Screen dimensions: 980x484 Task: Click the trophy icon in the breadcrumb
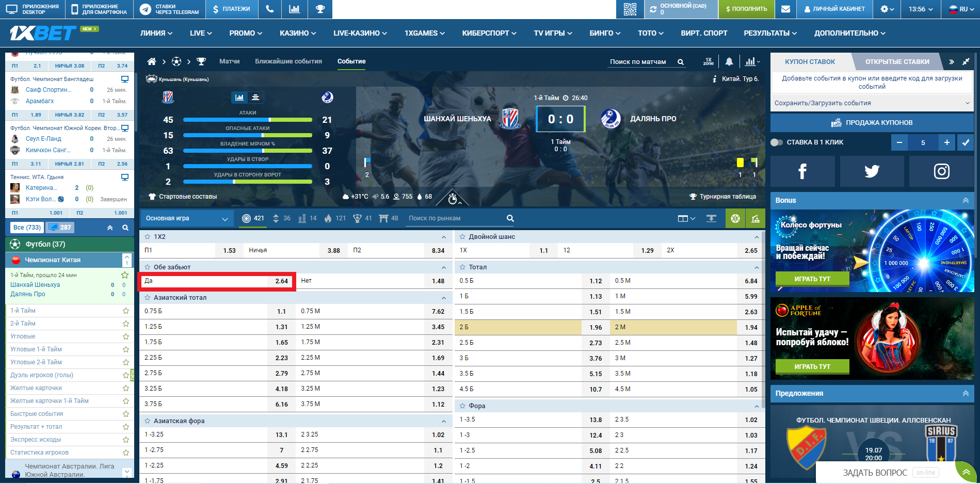(201, 61)
